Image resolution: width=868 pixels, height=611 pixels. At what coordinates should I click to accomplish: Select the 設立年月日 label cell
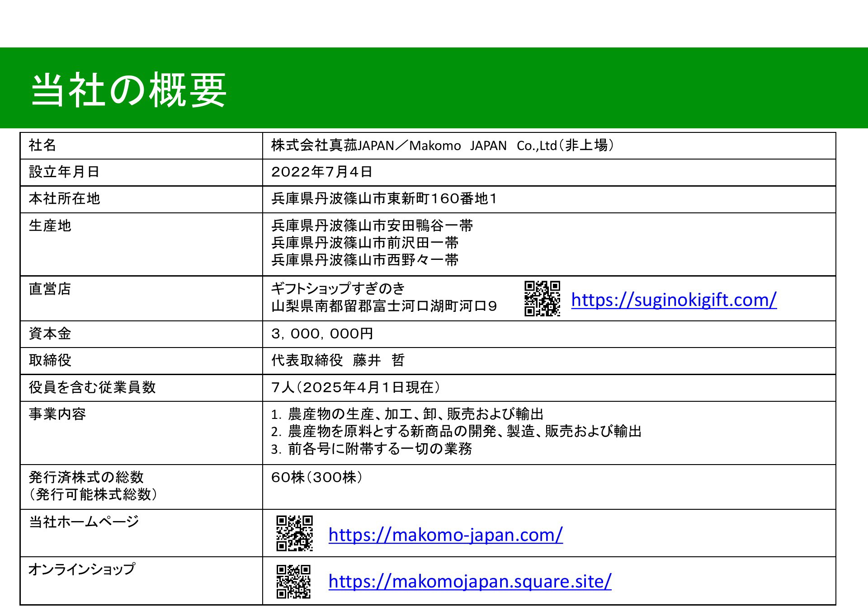[141, 172]
